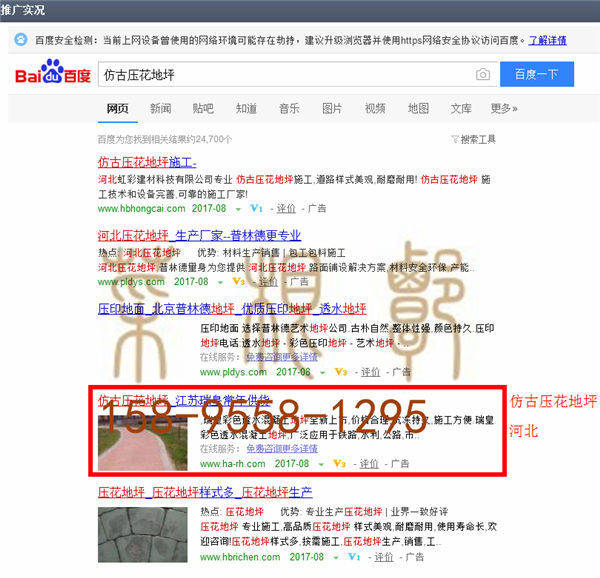The height and width of the screenshot is (578, 600).
Task: Select the 网页 tab
Action: coord(117,109)
